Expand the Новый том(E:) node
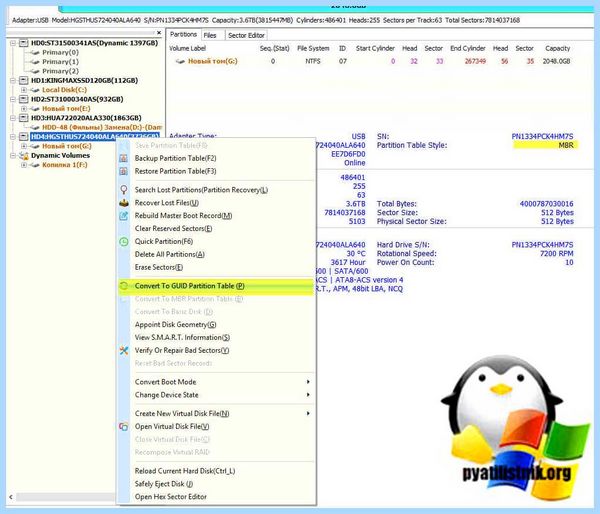Screen dimensions: 600x514 tap(24, 109)
